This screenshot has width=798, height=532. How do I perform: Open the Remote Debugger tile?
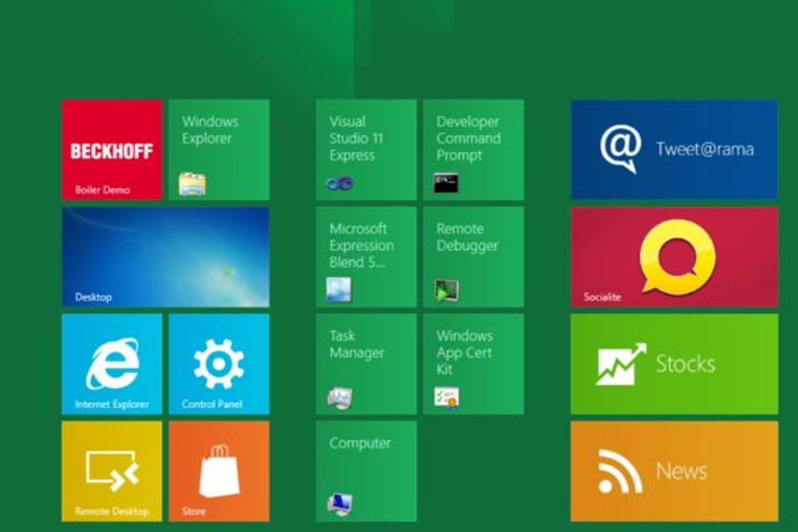474,257
